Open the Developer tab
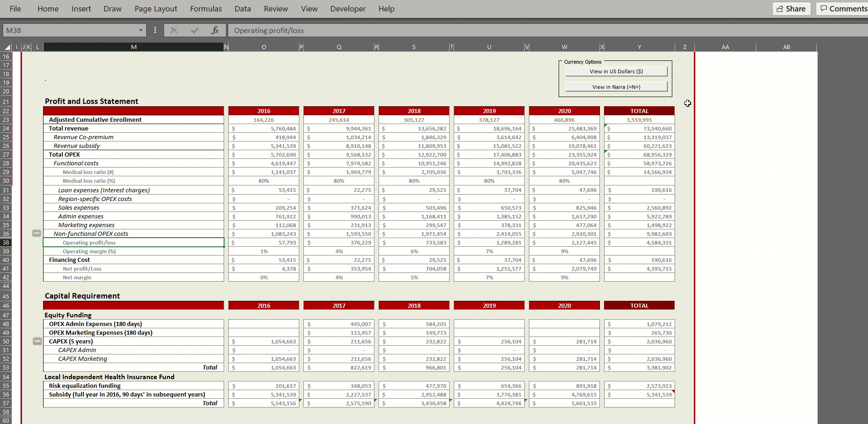Screen dimensions: 868x424 (348, 9)
